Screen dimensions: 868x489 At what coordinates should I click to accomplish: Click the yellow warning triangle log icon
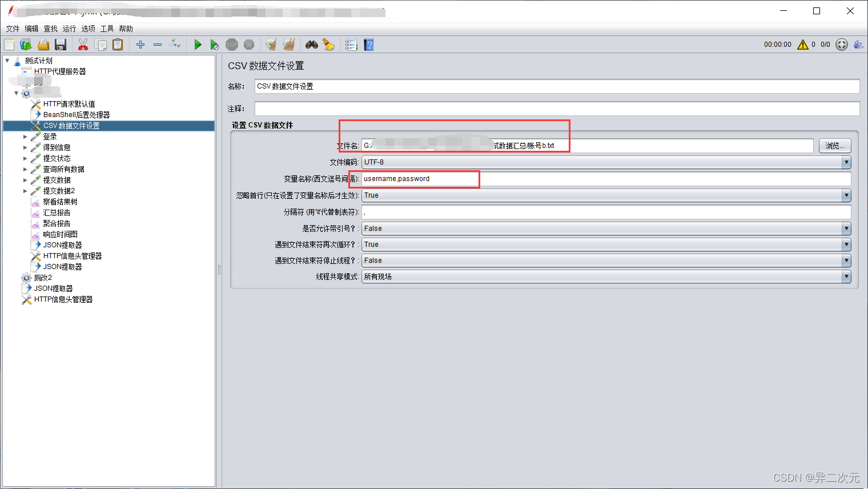click(x=803, y=45)
